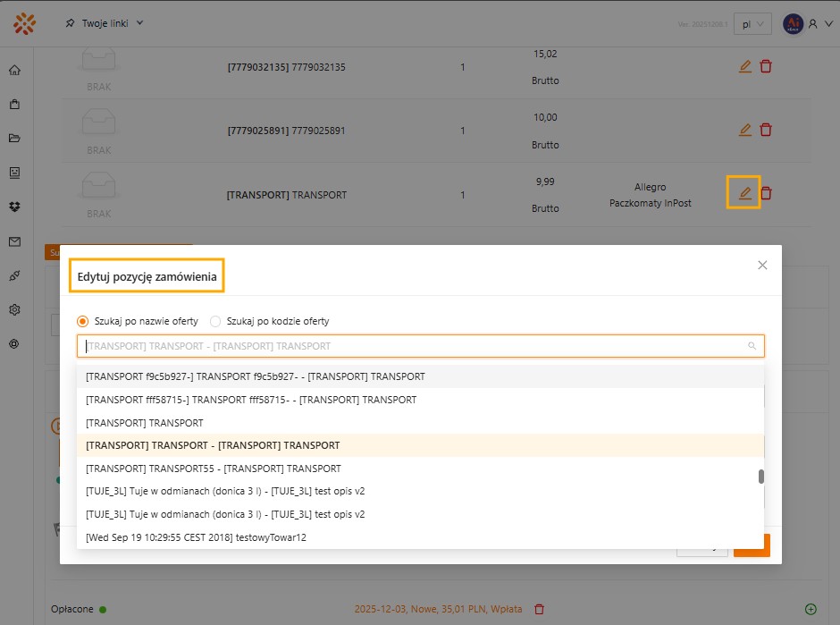The height and width of the screenshot is (625, 840).
Task: Choose '[TRANSPORT] TRANSPORT55' option from list
Action: pyautogui.click(x=213, y=469)
